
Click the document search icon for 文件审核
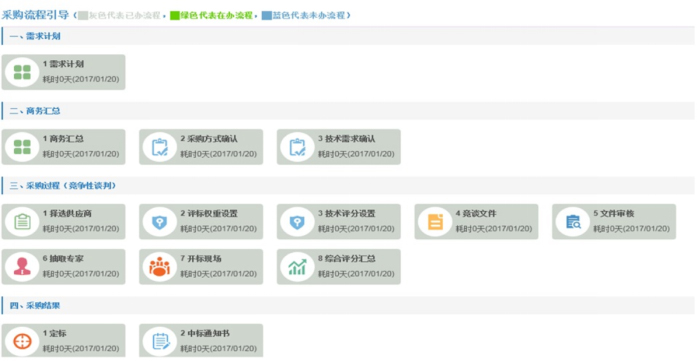pos(573,222)
